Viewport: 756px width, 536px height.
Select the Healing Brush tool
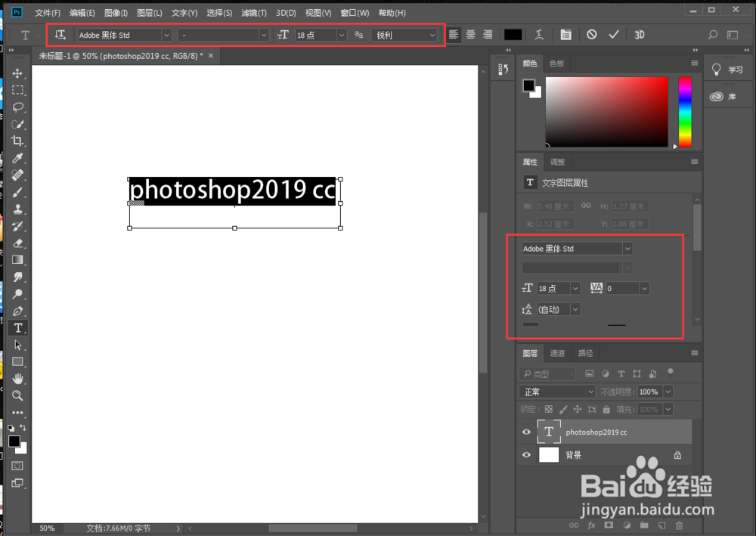click(x=17, y=175)
